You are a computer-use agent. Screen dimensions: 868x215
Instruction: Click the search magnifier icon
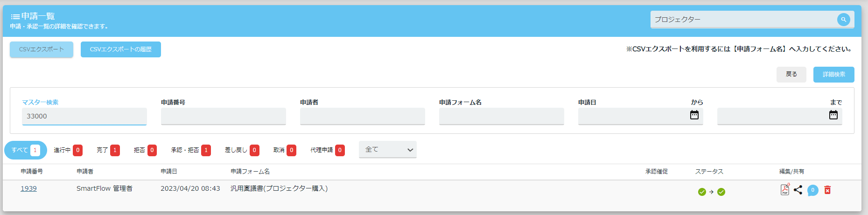843,20
